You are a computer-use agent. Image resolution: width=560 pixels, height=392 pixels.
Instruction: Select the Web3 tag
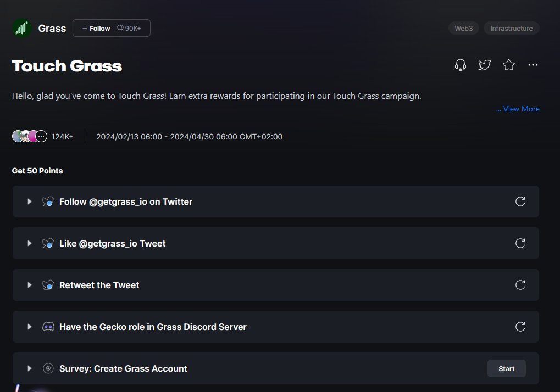coord(464,28)
